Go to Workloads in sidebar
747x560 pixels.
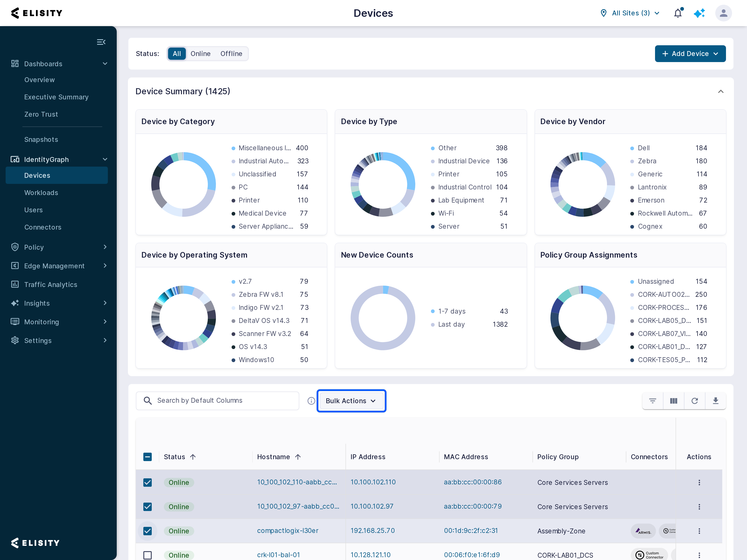click(41, 193)
